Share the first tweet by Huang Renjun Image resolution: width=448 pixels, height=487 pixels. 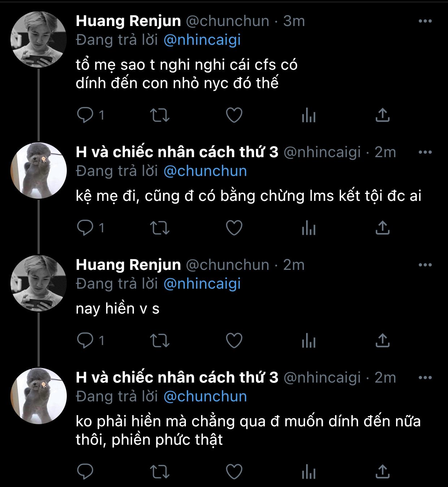point(382,115)
